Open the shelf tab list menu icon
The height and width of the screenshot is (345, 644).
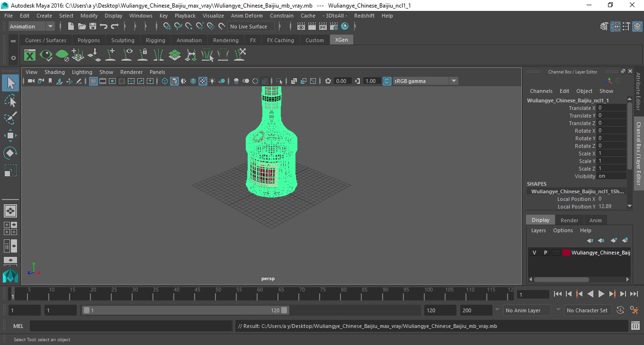coord(13,41)
